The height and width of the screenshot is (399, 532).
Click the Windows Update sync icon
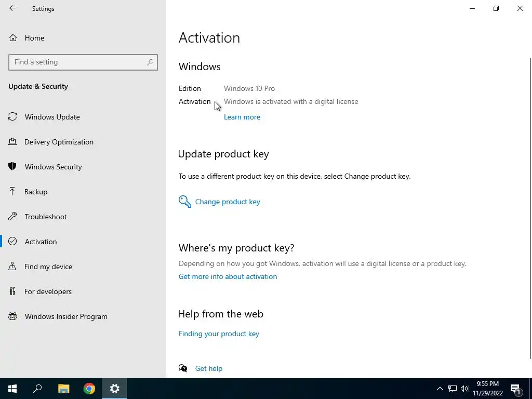point(12,117)
